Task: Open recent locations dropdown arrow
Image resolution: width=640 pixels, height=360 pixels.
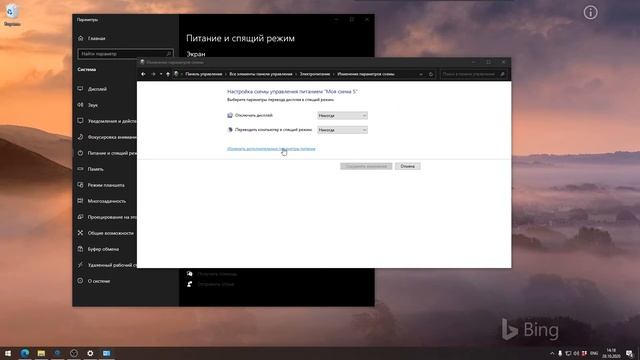Action: tap(161, 74)
